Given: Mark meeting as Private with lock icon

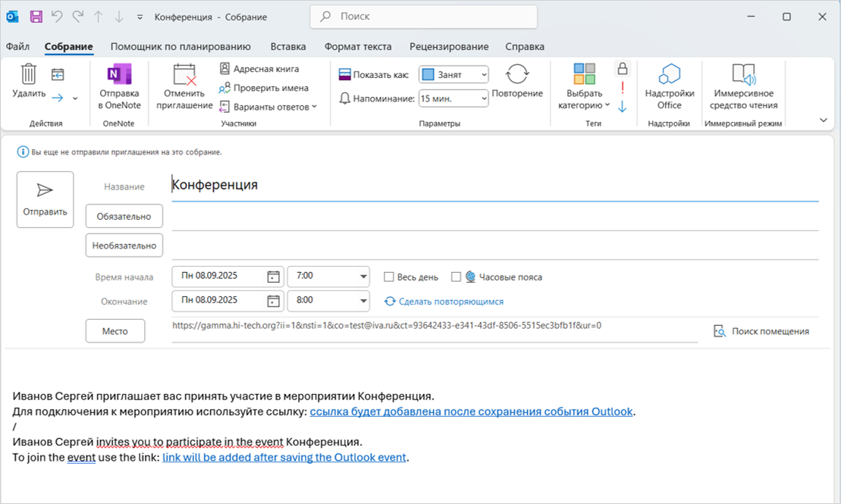Looking at the screenshot, I should (x=622, y=68).
